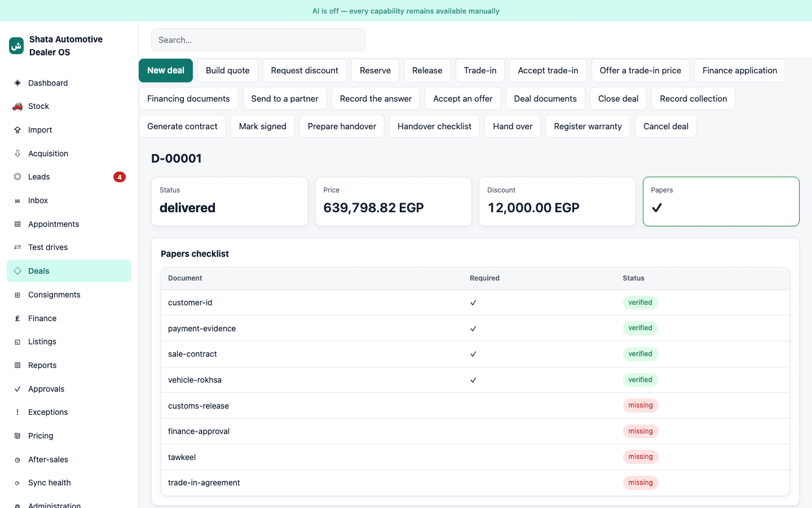
Task: Open the Dashboard menu item
Action: 69,83
